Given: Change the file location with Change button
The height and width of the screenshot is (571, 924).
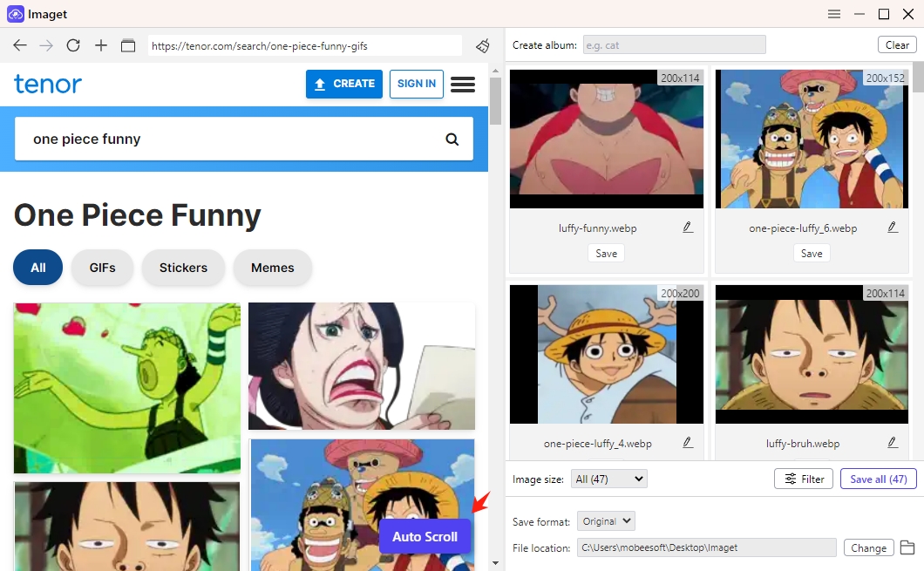Looking at the screenshot, I should point(868,548).
